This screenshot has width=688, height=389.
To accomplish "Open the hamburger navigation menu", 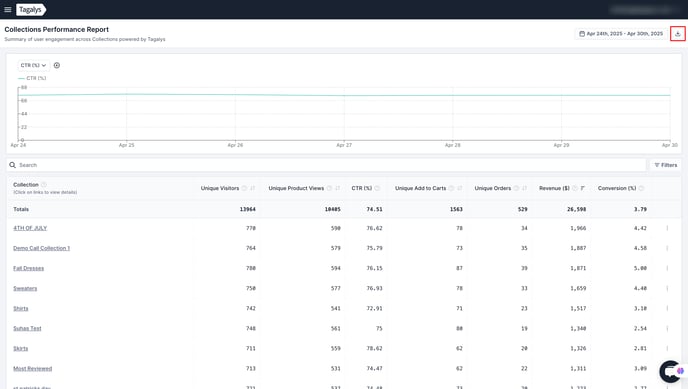I will pyautogui.click(x=7, y=9).
